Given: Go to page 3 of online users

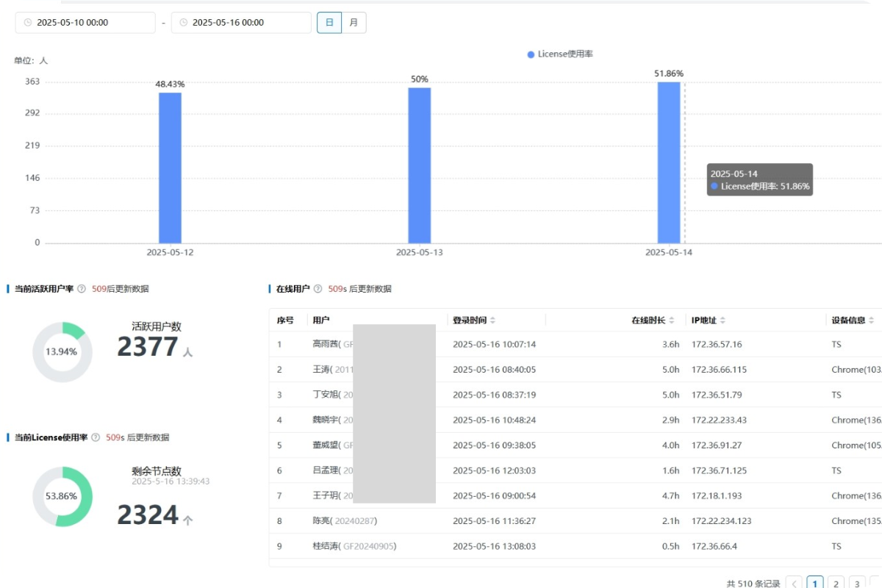Looking at the screenshot, I should click(857, 584).
